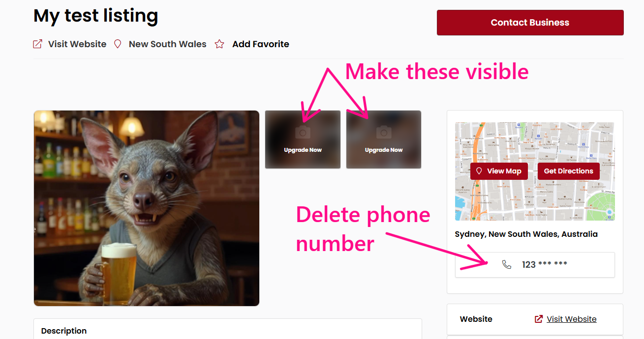Click the pin icon inside View Map button
The image size is (644, 339).
pos(479,171)
